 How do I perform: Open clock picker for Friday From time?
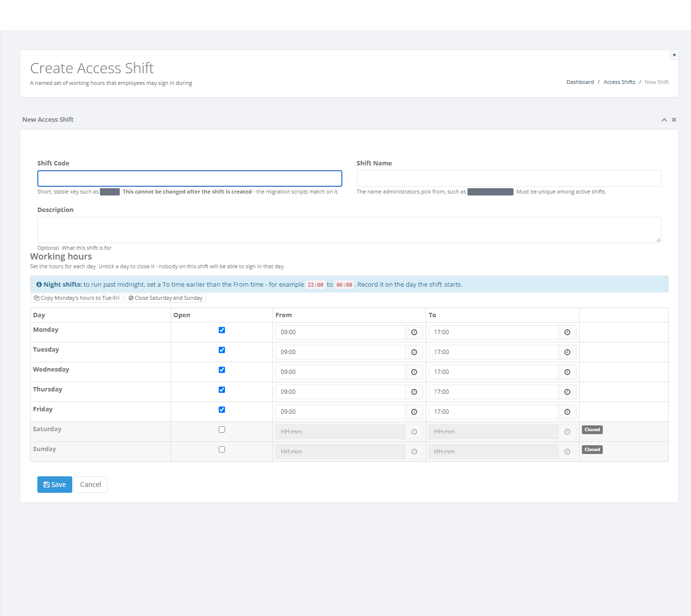[x=414, y=412]
